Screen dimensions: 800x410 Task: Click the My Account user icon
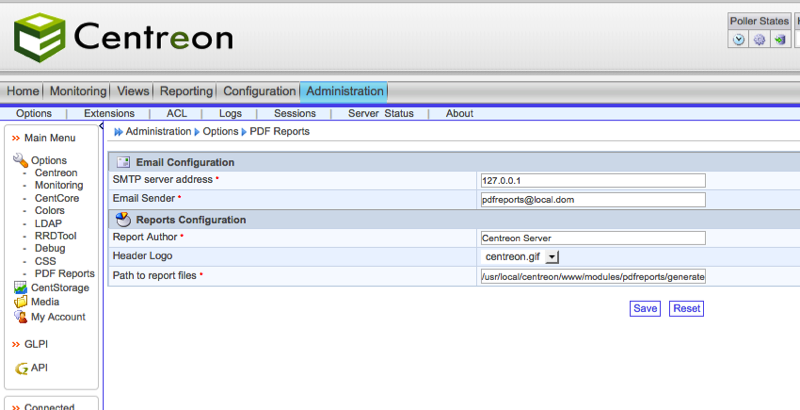[x=20, y=317]
